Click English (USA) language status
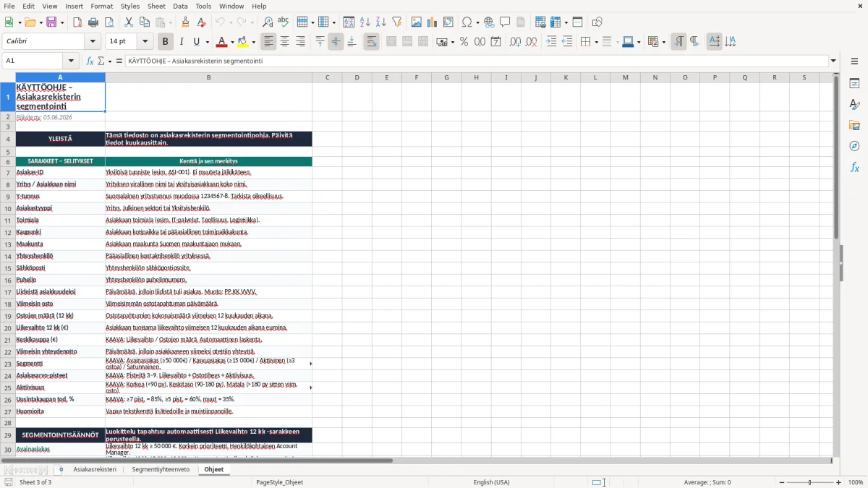 (x=491, y=482)
